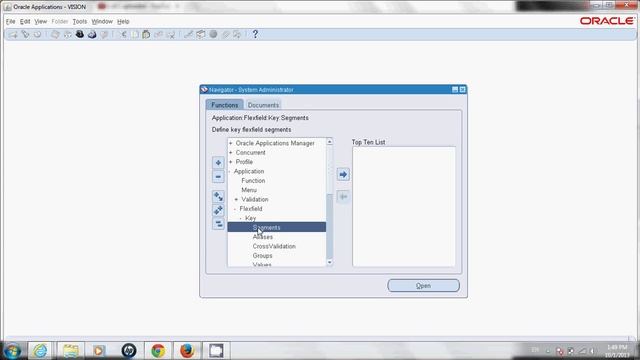Click the Zoom toolbar icon
640x360 pixels.
200,35
